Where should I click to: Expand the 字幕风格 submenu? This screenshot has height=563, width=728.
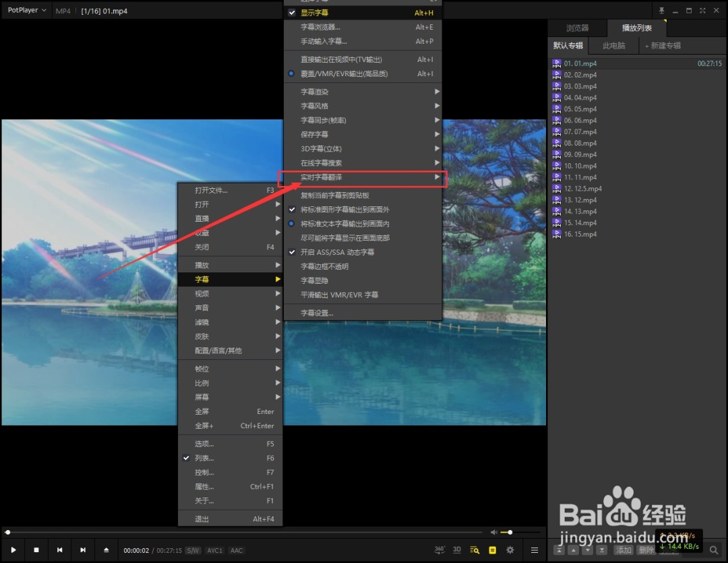tap(363, 106)
